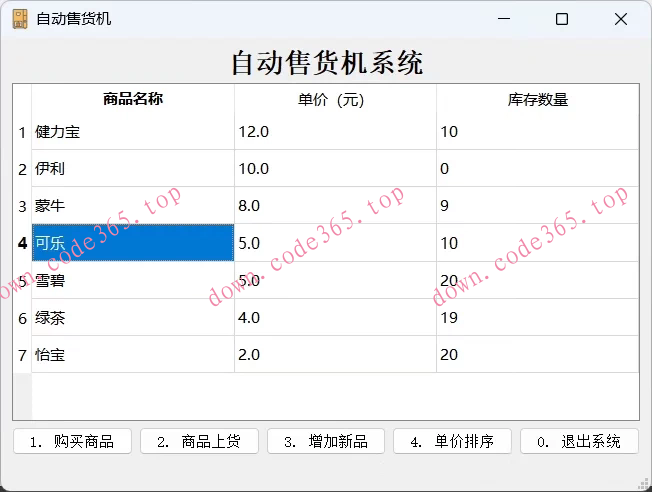Image resolution: width=652 pixels, height=492 pixels.
Task: Click the 3. 增加新品 button
Action: pos(326,441)
